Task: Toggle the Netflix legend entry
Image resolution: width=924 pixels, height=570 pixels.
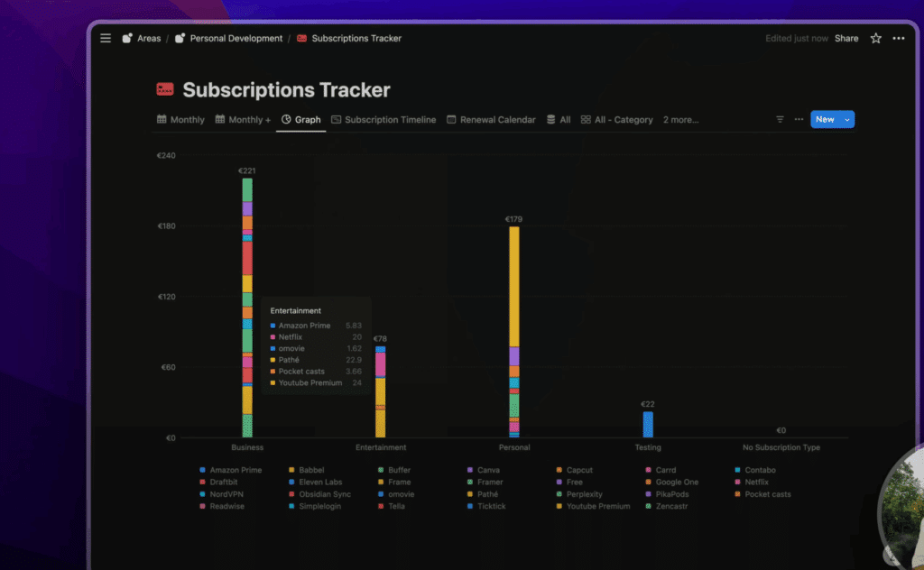Action: tap(755, 483)
